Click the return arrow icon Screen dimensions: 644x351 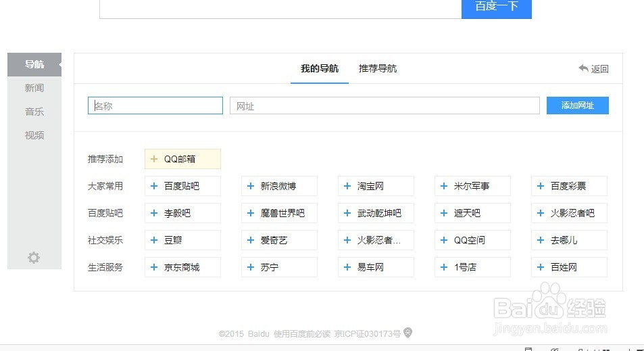[583, 68]
